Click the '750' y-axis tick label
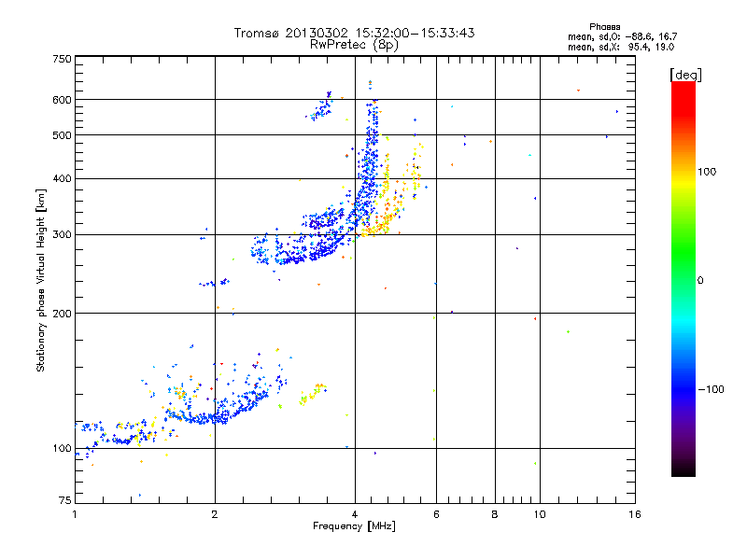747x560 pixels. pos(62,59)
